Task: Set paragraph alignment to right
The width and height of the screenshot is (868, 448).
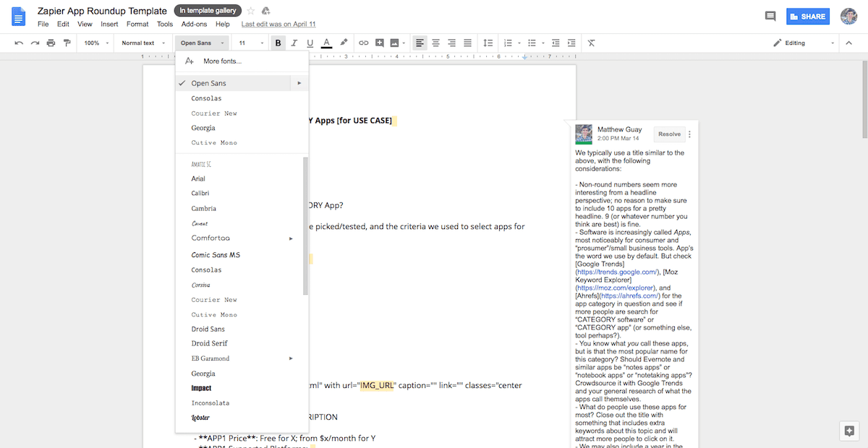Action: pyautogui.click(x=451, y=43)
